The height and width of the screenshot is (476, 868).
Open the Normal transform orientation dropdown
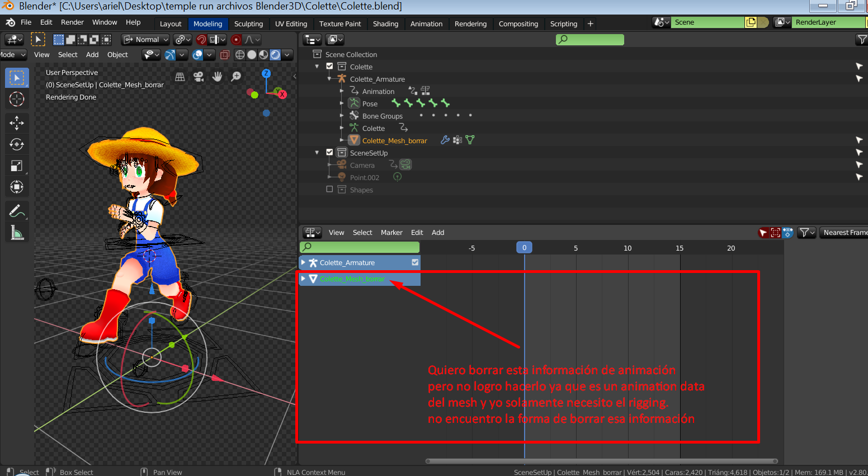point(146,40)
